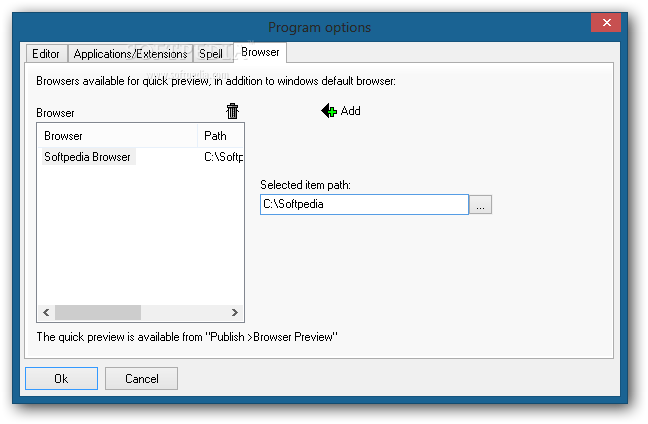
Task: Click the left scroll arrow of the list
Action: [46, 312]
